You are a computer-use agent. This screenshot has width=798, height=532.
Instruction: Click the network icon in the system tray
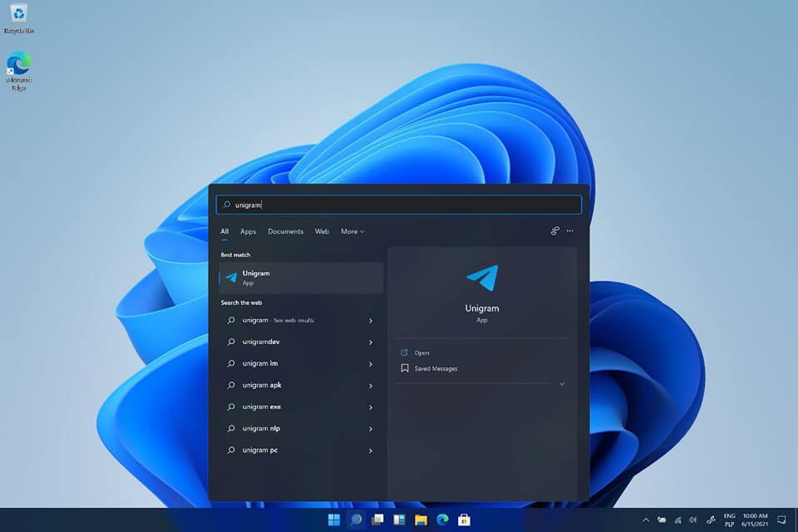pos(678,520)
